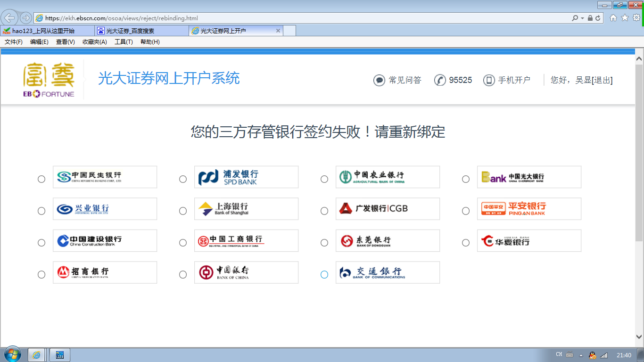Click the 兴业银行 logo card
The height and width of the screenshot is (362, 644).
pos(105,209)
